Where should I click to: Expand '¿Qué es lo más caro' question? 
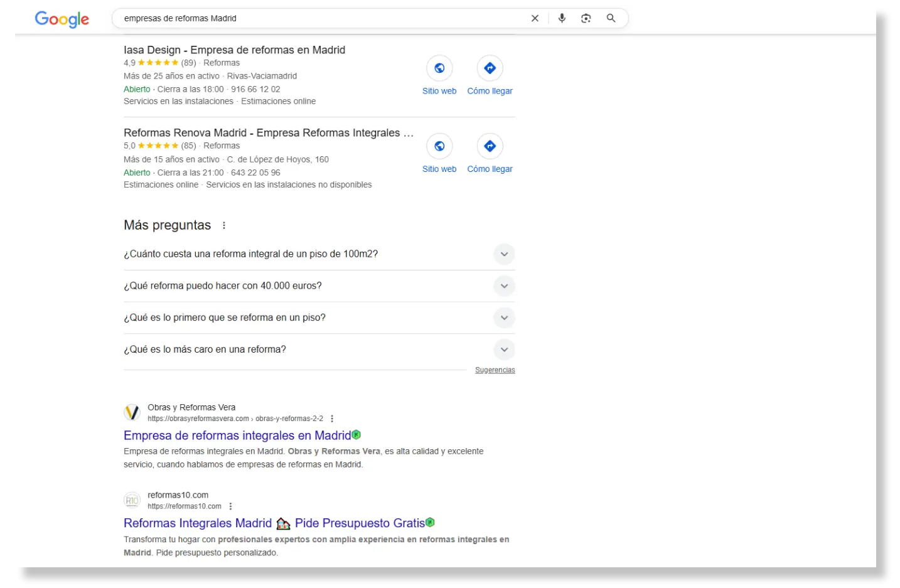pos(503,350)
